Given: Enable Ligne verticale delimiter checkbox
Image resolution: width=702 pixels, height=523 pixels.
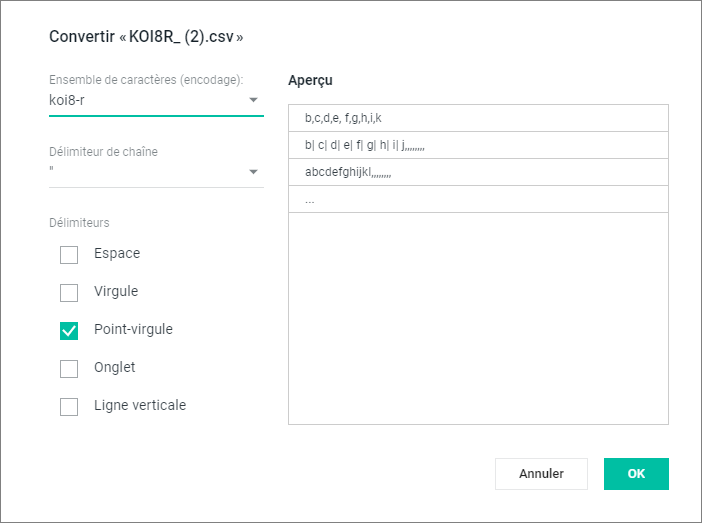Looking at the screenshot, I should coord(69,407).
